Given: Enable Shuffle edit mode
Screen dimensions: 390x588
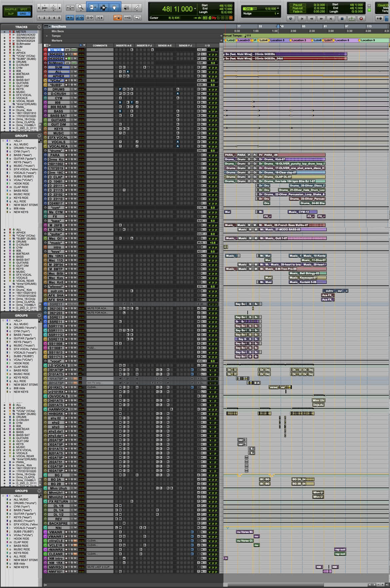Looking at the screenshot, I should 11,9.
